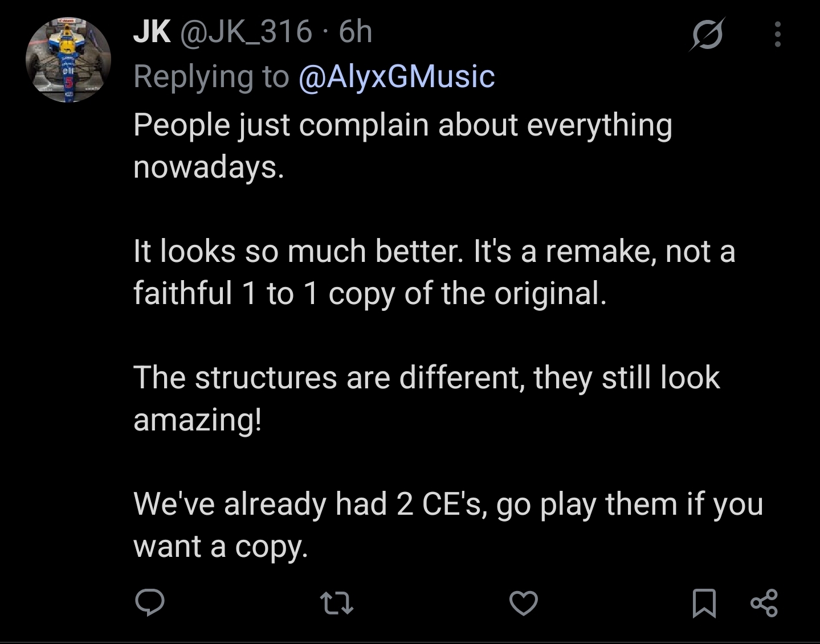Open the profile via display name JK
Viewport: 820px width, 644px height.
coord(152,31)
